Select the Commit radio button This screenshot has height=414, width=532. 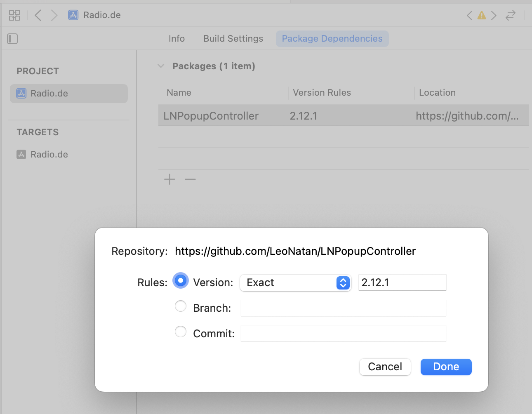[x=181, y=332]
